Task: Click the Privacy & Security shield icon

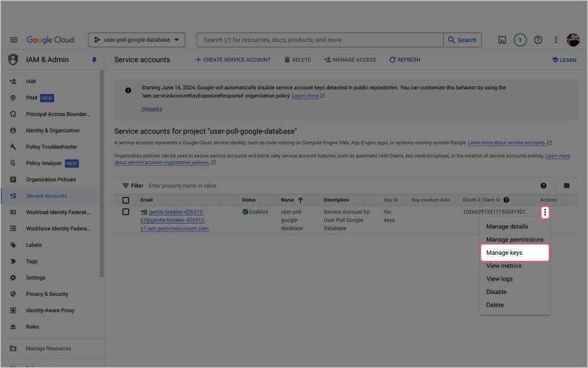Action: 13,294
